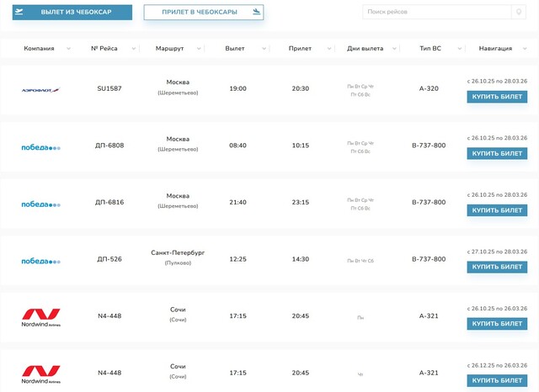The width and height of the screenshot is (539, 392).
Task: Switch to Прилет в Чебоксары tab
Action: tap(203, 13)
